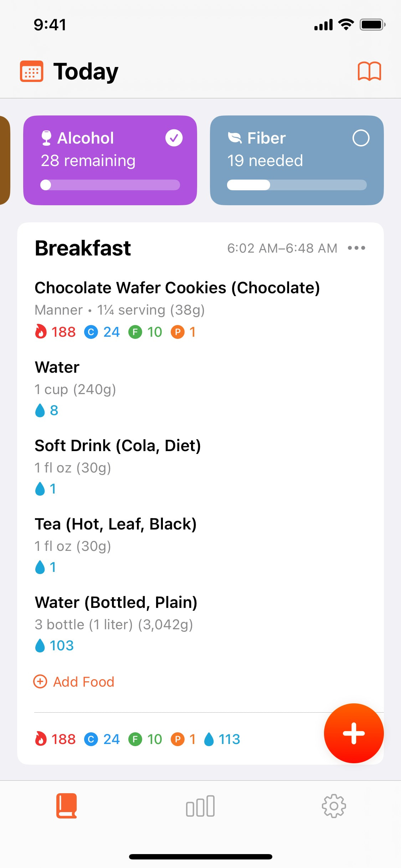
Task: Expand Chocolate Wafer Cookies entry
Action: 177,288
